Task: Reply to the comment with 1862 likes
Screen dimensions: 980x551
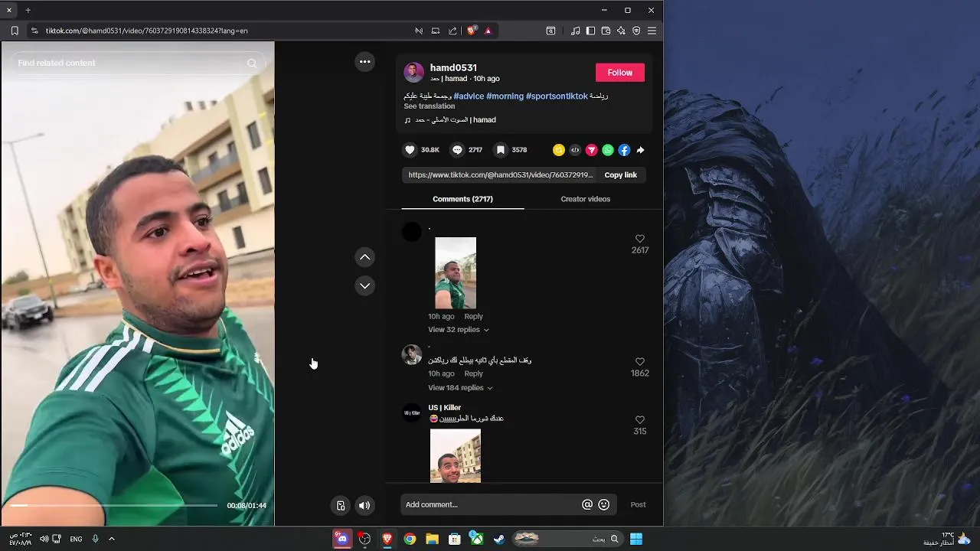Action: (x=473, y=374)
